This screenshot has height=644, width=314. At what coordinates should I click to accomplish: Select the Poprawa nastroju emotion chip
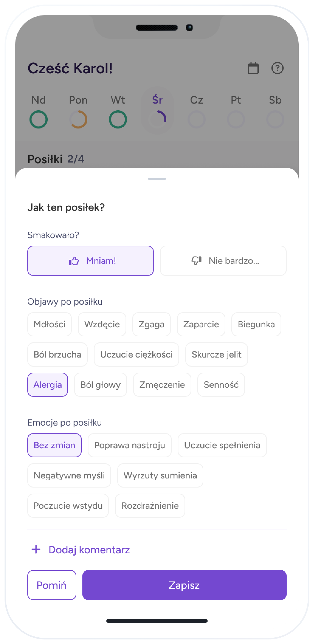(x=129, y=445)
